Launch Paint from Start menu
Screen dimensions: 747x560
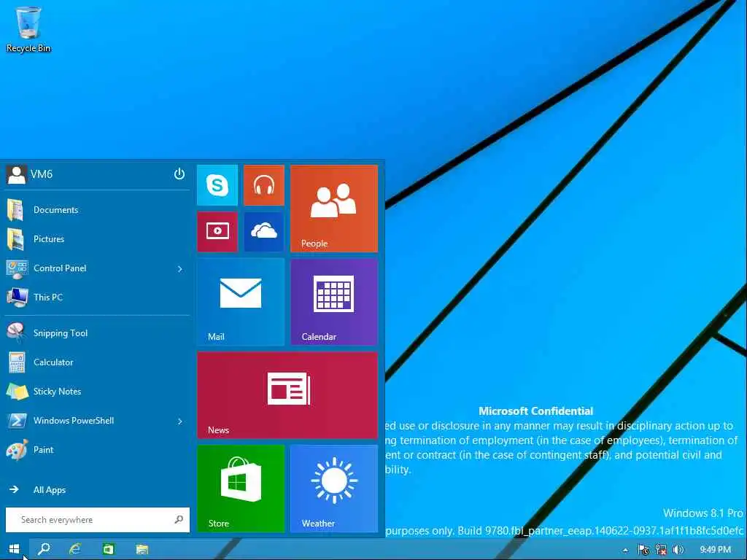[97, 450]
